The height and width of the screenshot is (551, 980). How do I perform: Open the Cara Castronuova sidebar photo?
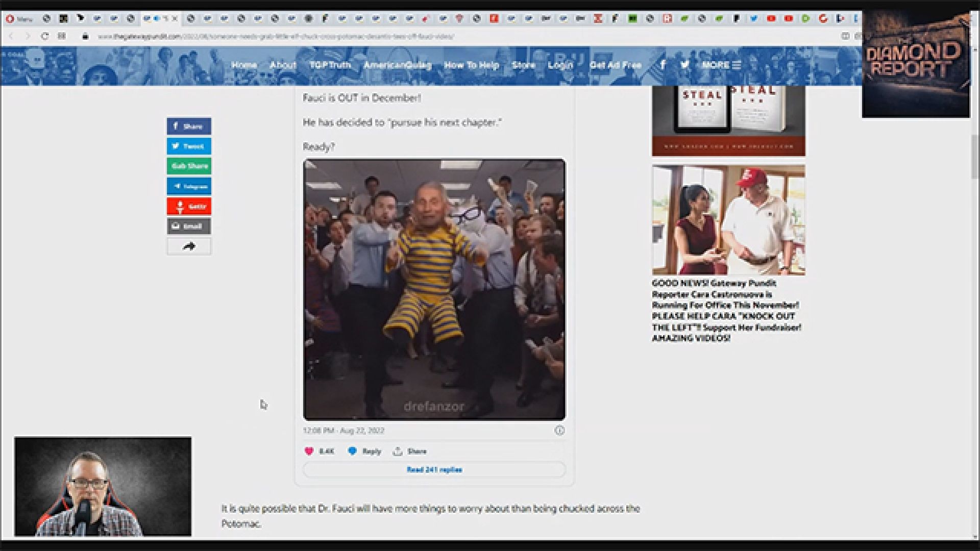728,220
